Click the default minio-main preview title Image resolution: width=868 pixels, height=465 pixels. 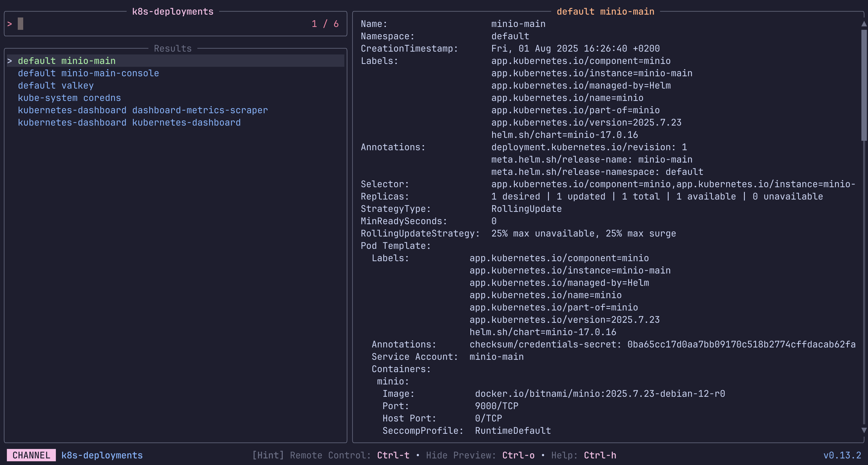point(606,11)
